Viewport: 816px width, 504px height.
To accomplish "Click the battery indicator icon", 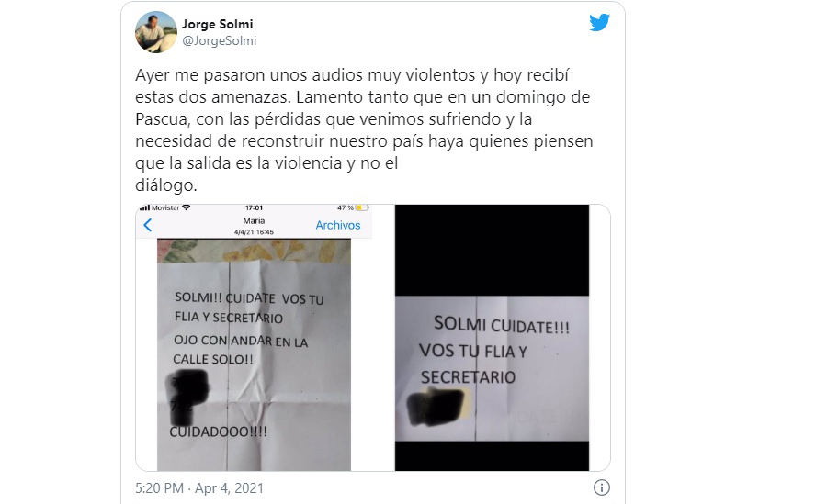I will click(361, 207).
